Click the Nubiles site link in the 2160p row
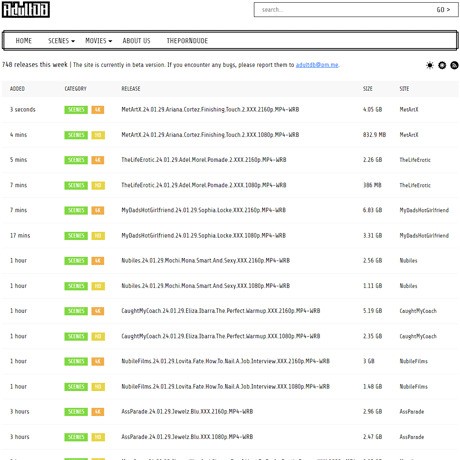The image size is (460, 460). [408, 261]
